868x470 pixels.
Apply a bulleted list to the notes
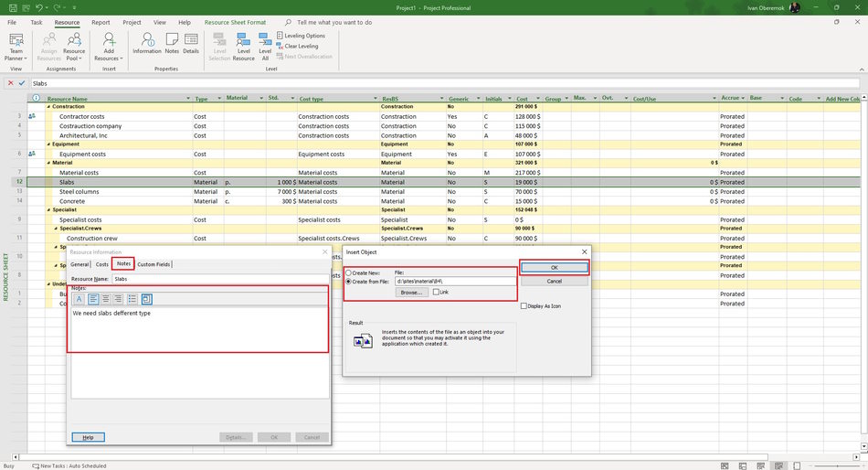[x=132, y=299]
